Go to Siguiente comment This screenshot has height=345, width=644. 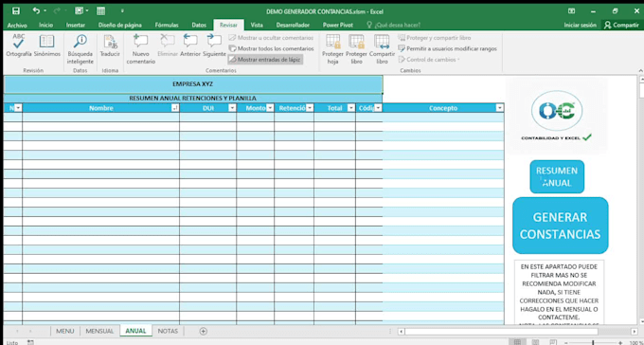pyautogui.click(x=214, y=46)
